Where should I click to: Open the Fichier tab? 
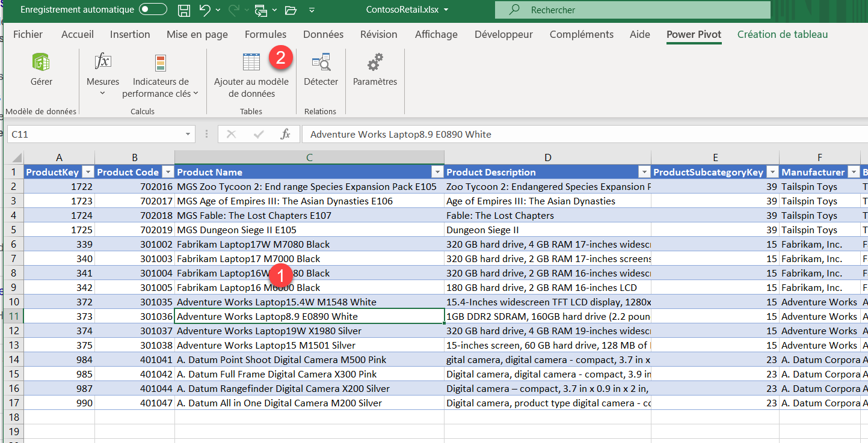pyautogui.click(x=28, y=34)
